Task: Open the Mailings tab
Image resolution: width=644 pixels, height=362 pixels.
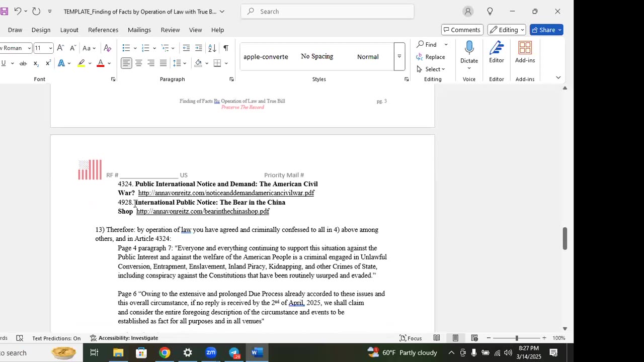Action: pos(139,30)
